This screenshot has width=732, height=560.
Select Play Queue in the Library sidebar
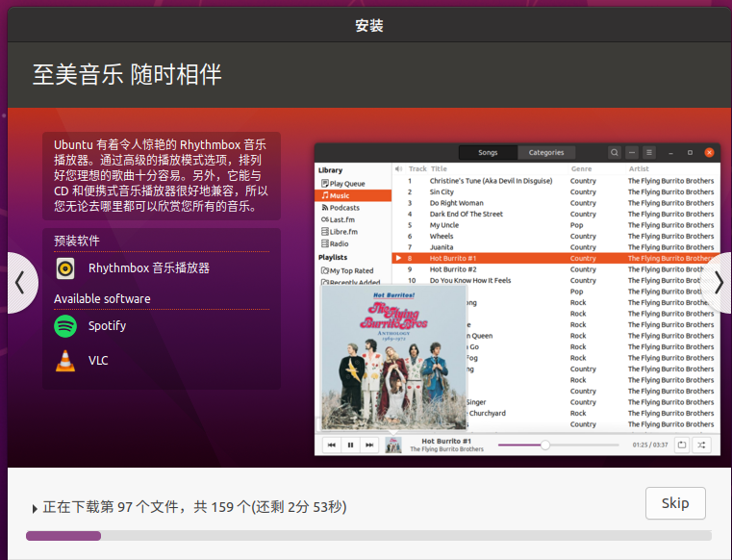point(346,184)
